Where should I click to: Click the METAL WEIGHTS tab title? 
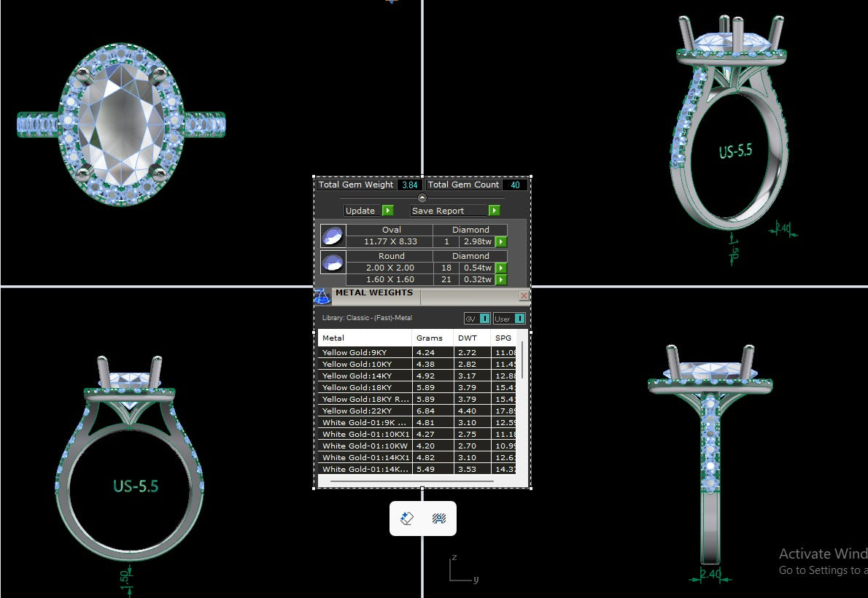(x=374, y=292)
